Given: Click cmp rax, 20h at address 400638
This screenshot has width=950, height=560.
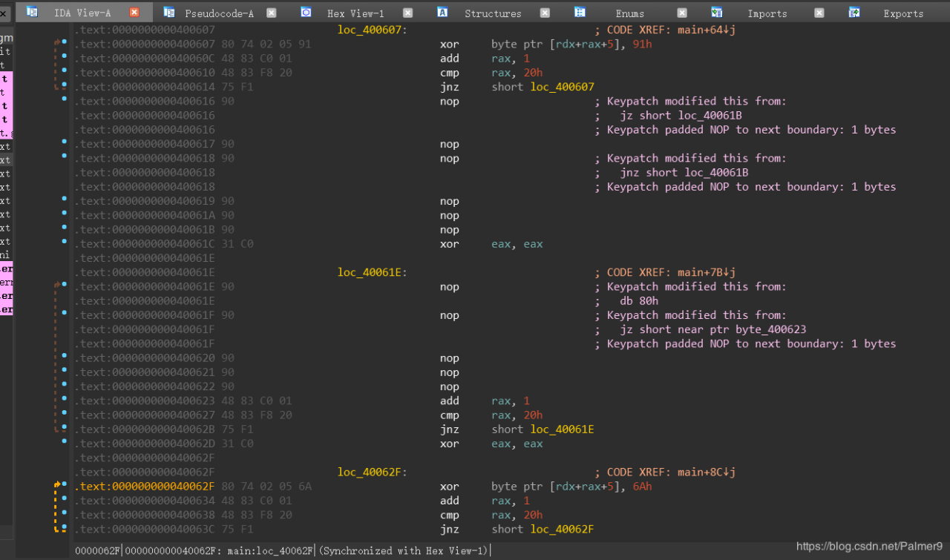Looking at the screenshot, I should click(491, 515).
